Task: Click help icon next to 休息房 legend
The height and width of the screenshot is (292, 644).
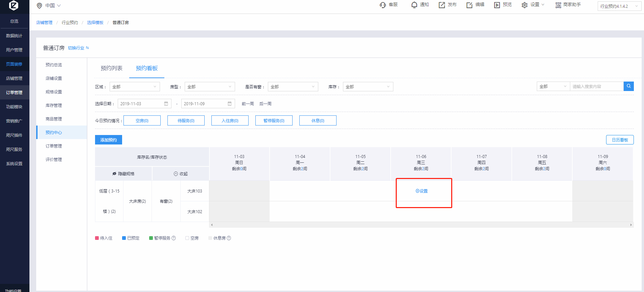Action: click(229, 238)
